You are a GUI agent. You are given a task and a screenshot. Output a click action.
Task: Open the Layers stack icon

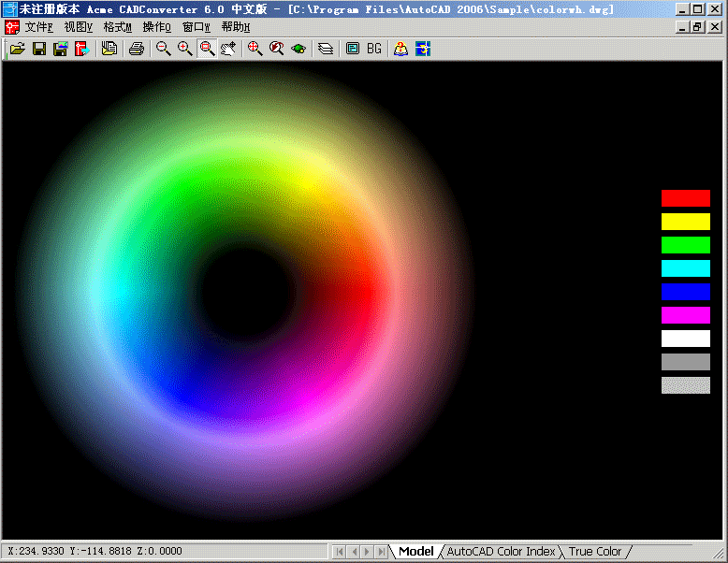(326, 49)
